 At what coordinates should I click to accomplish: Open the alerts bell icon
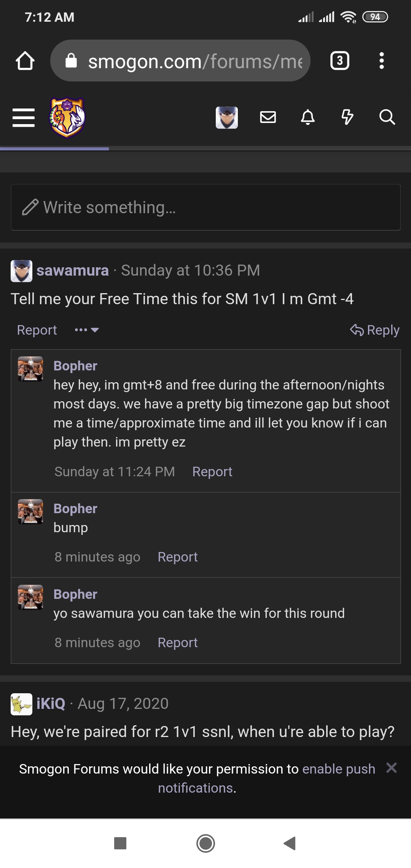tap(307, 117)
